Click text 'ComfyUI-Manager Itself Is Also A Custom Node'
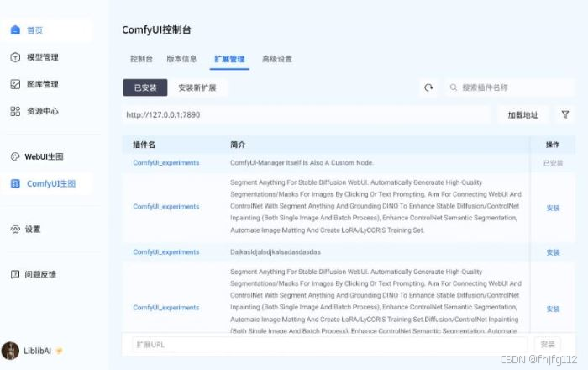The image size is (588, 370). [302, 162]
